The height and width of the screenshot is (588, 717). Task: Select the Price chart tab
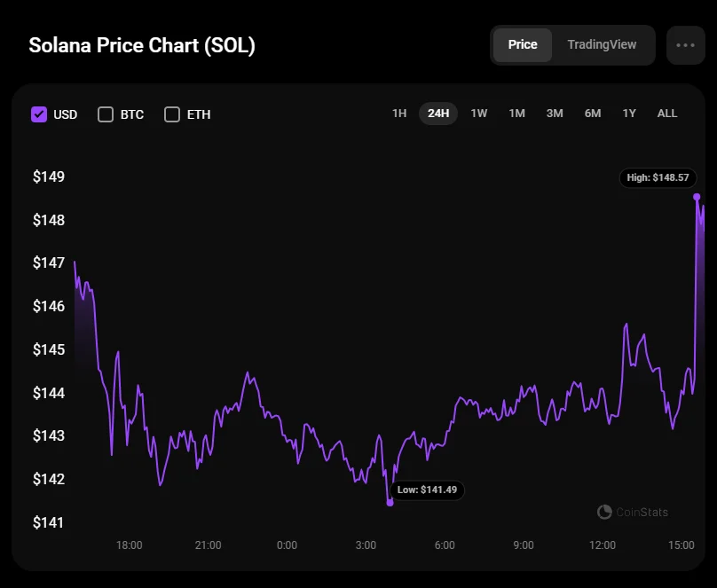point(523,44)
